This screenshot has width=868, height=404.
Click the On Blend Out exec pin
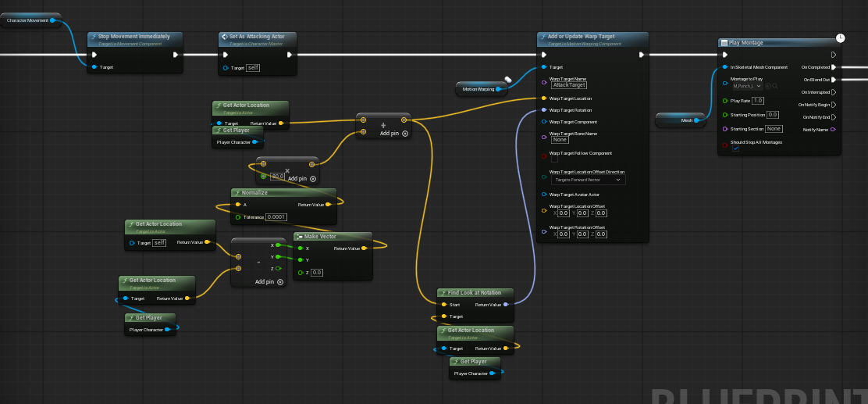point(834,80)
